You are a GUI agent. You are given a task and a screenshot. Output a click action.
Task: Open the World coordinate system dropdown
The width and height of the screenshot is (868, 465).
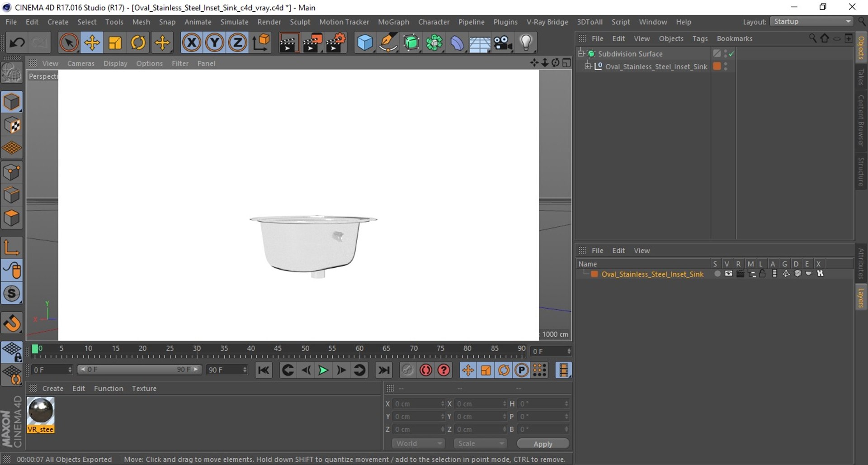coord(419,444)
